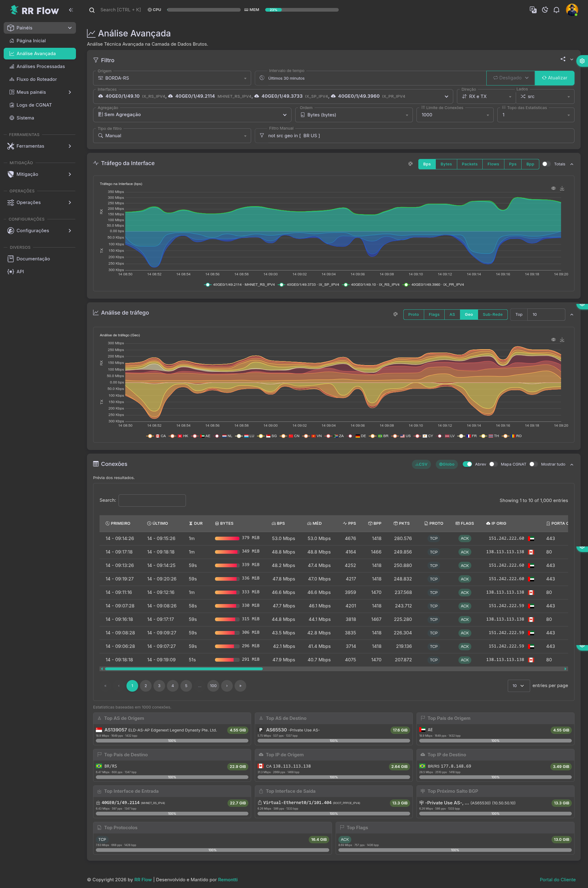This screenshot has width=588, height=888.
Task: Open color palette icon in Análise de tráfego
Action: (395, 315)
